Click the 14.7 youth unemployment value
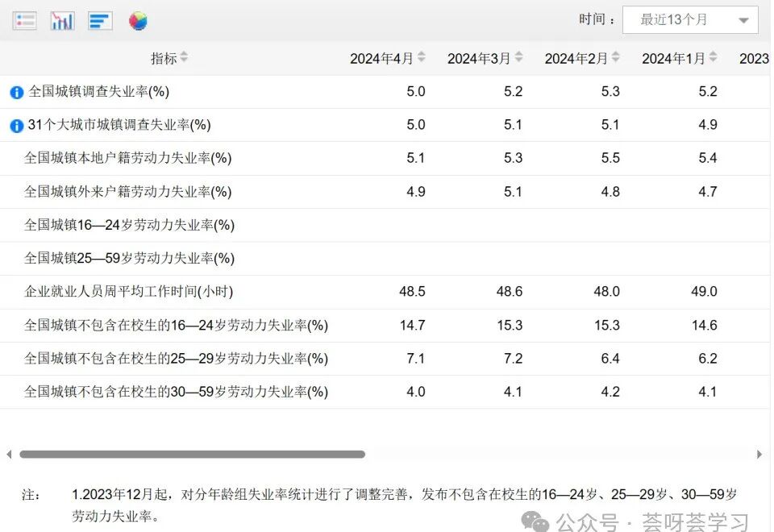Viewport: 774px width, 532px height. (x=412, y=325)
